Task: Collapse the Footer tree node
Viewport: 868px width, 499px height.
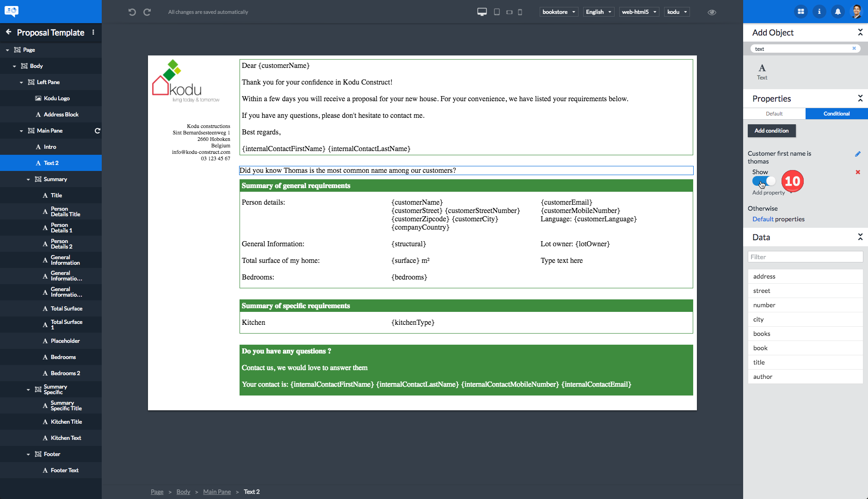Action: (x=28, y=454)
